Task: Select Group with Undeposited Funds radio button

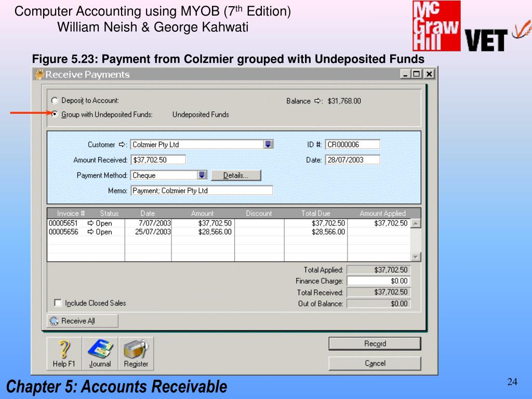Action: click(54, 114)
